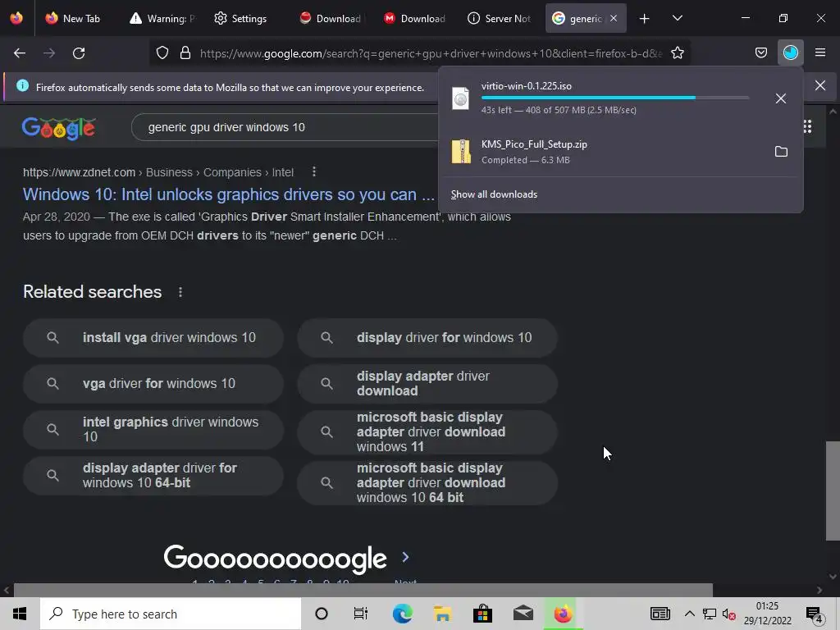840x630 pixels.
Task: Search display driver for windows 10
Action: [427, 337]
